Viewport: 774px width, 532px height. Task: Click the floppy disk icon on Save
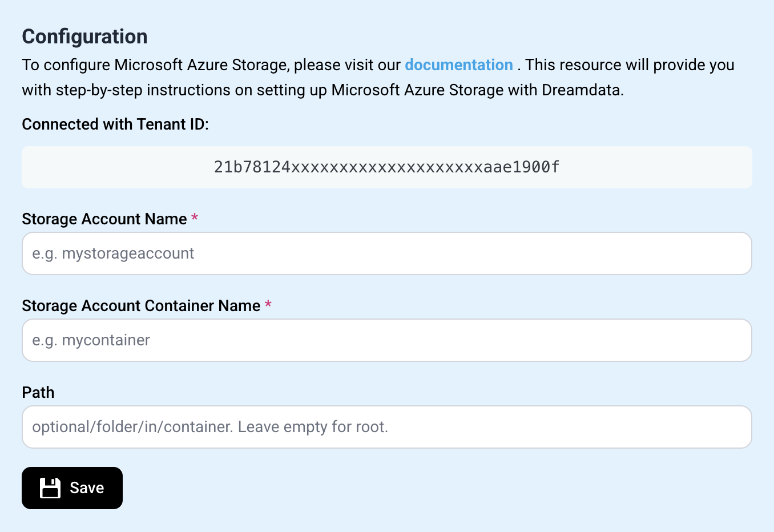pos(50,488)
